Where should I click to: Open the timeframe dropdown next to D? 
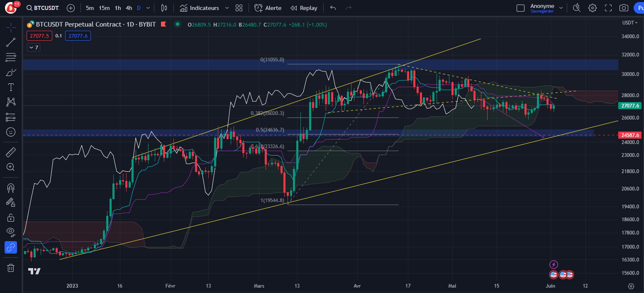tap(148, 7)
